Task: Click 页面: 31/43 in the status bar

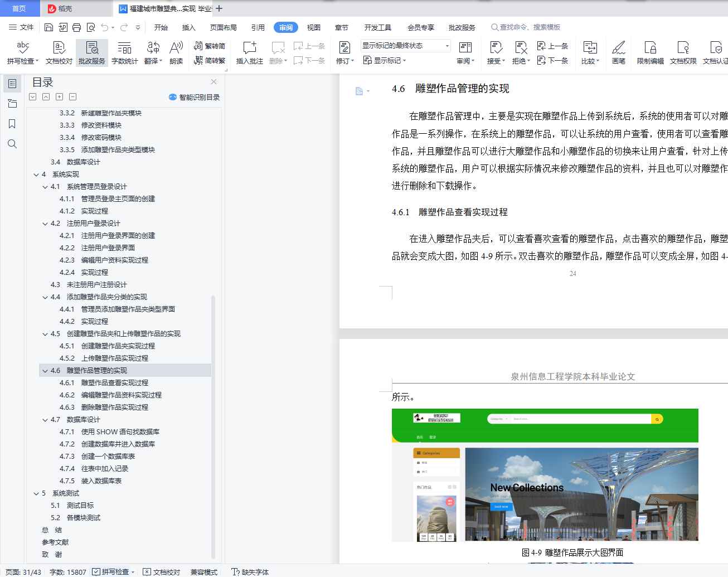Action: coord(23,572)
